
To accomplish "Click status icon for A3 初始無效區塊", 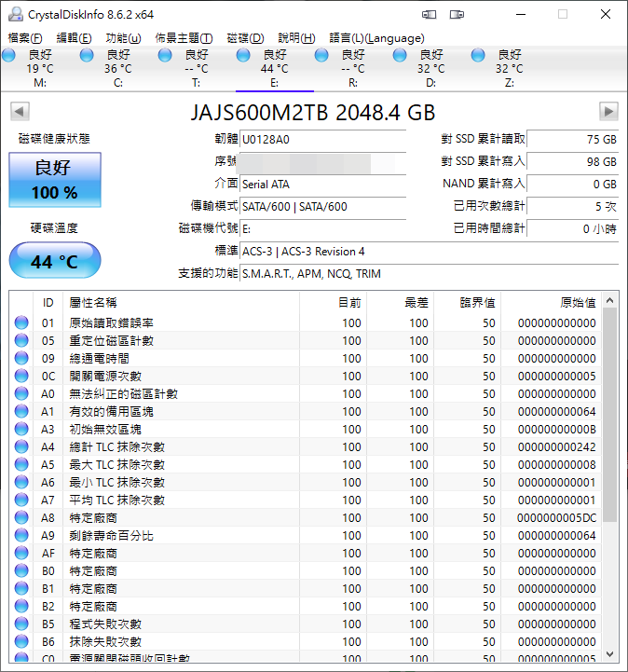I will tap(21, 429).
